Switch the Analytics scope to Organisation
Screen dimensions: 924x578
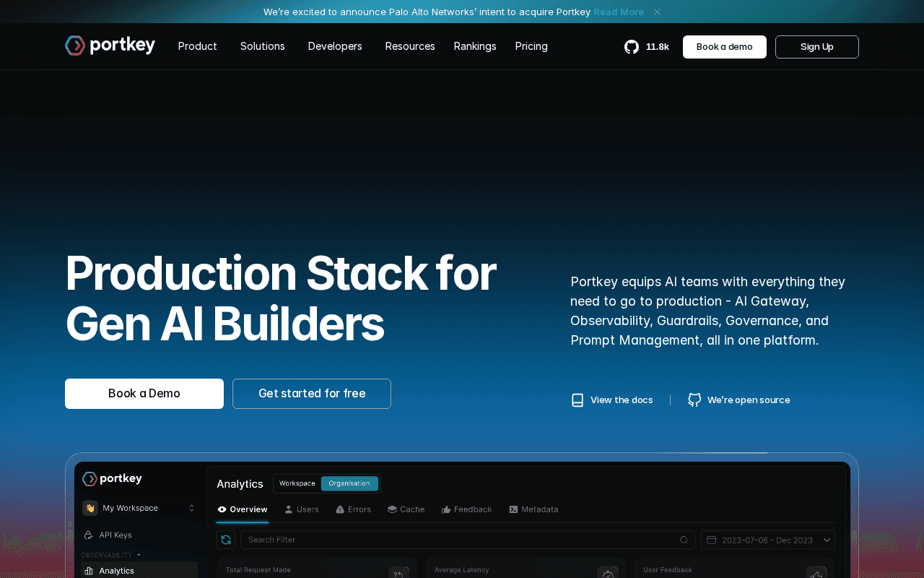click(x=349, y=483)
